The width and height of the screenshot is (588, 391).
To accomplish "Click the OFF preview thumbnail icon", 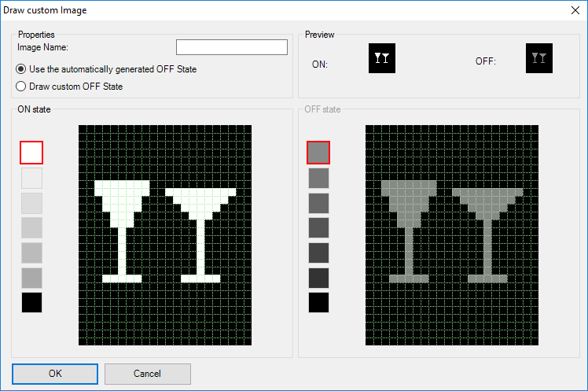I will [x=538, y=59].
